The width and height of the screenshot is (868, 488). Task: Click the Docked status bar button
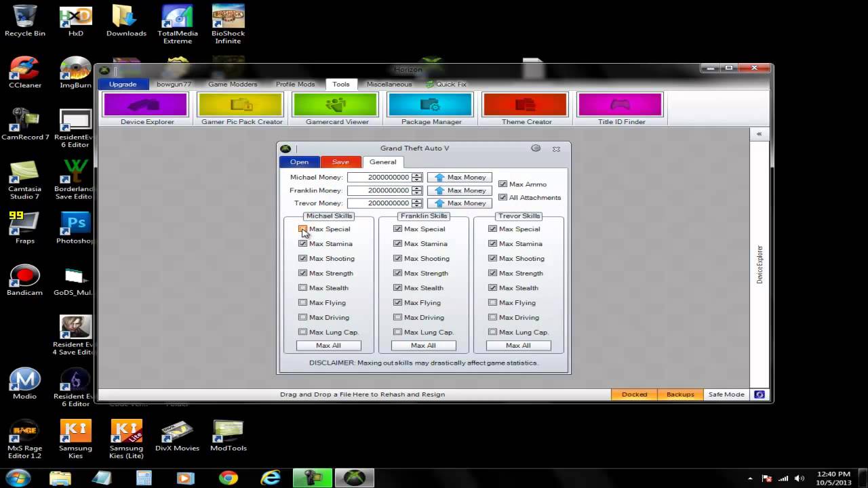634,394
